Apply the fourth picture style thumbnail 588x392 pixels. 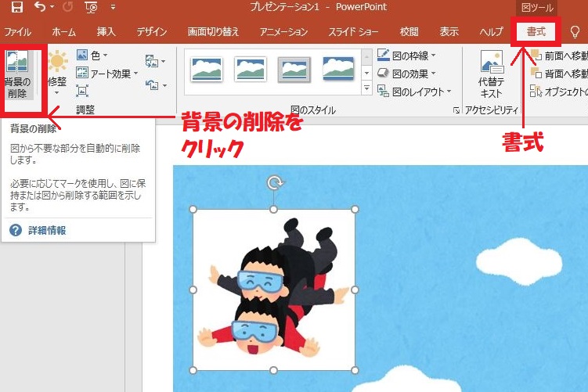click(338, 69)
